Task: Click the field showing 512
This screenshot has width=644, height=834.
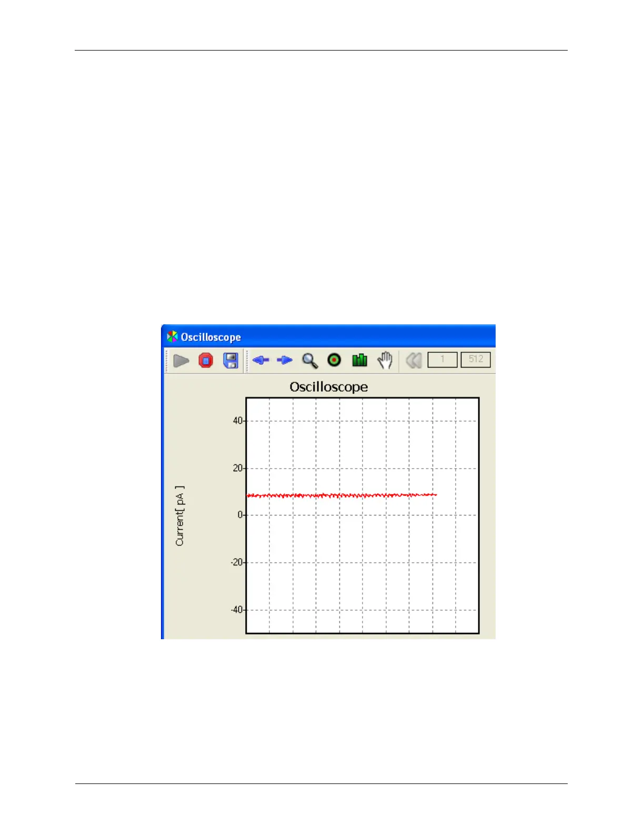Action: (x=476, y=360)
